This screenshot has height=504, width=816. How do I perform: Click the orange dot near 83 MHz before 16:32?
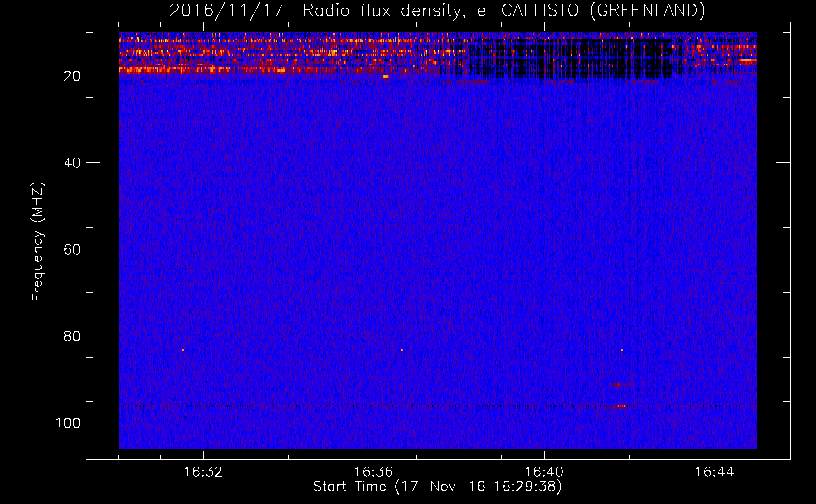point(183,350)
